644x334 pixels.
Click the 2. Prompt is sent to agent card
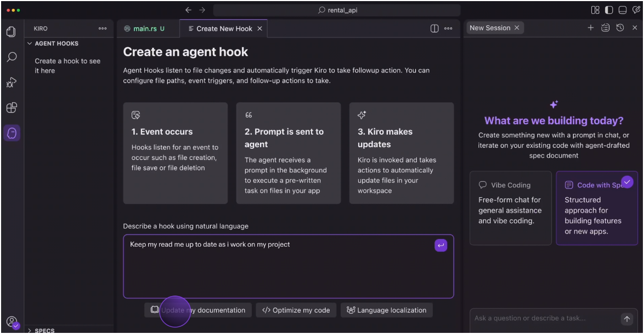coord(289,153)
